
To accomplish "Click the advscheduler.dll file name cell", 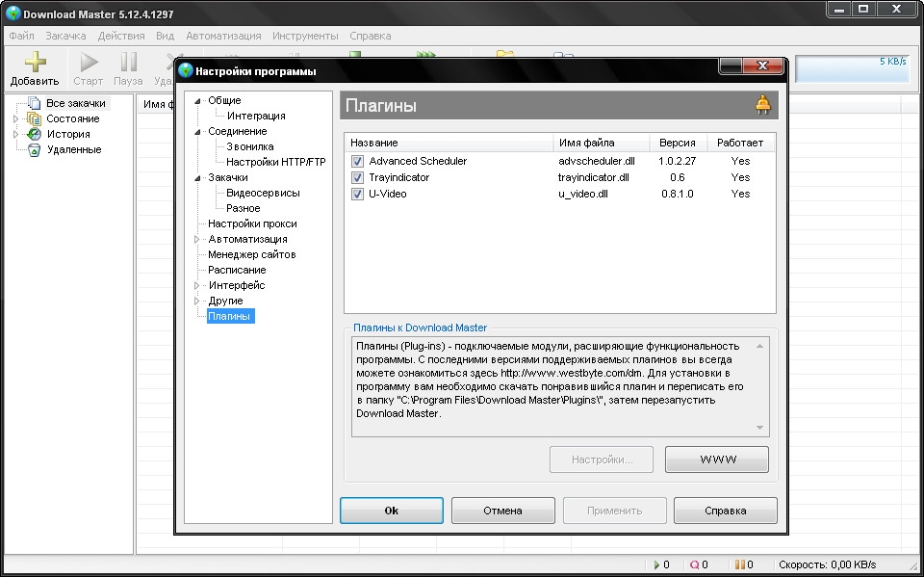I will (597, 161).
